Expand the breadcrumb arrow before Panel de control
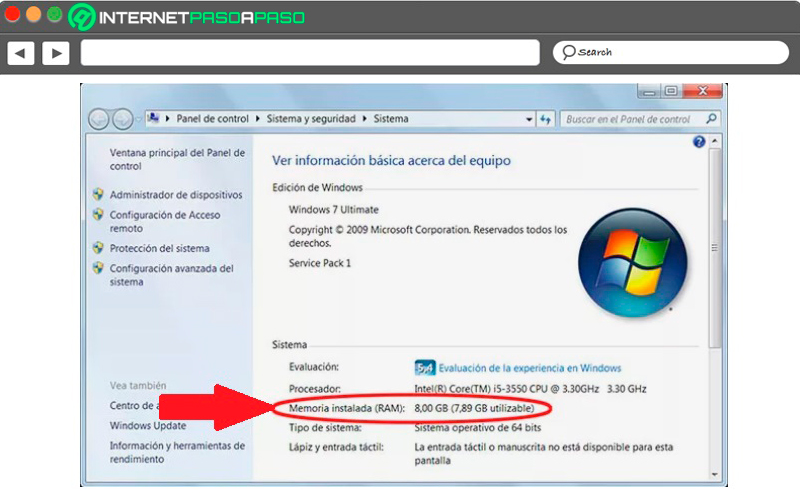The width and height of the screenshot is (800, 500). (x=167, y=119)
